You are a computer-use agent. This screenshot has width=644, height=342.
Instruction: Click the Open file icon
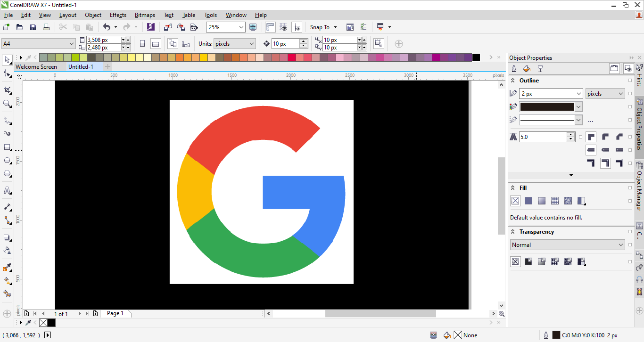coord(20,27)
